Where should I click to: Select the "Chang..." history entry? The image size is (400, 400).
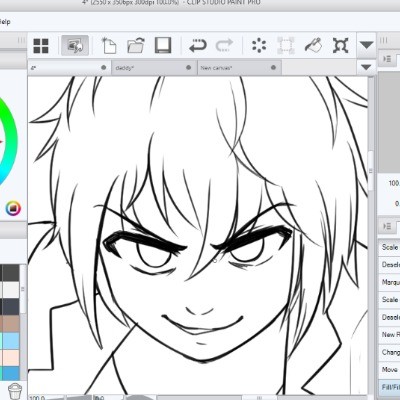pos(389,352)
